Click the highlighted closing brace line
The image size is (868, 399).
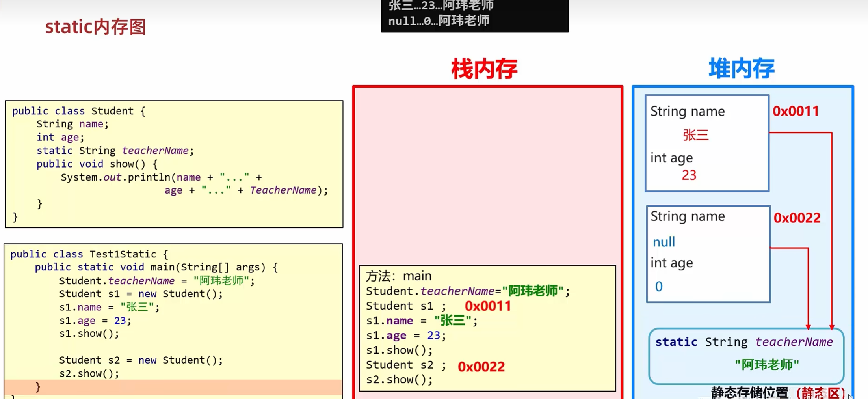173,387
